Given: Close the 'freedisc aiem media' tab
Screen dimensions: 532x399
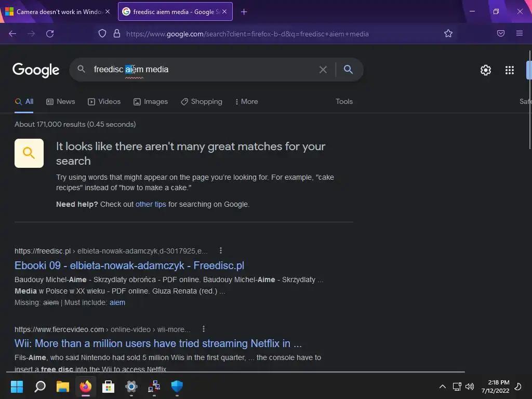Looking at the screenshot, I should tap(224, 11).
